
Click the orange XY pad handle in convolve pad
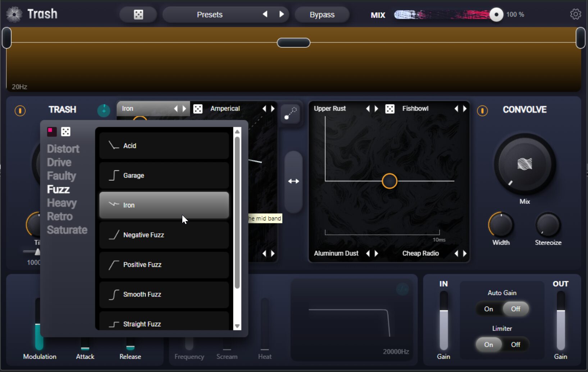pos(389,181)
